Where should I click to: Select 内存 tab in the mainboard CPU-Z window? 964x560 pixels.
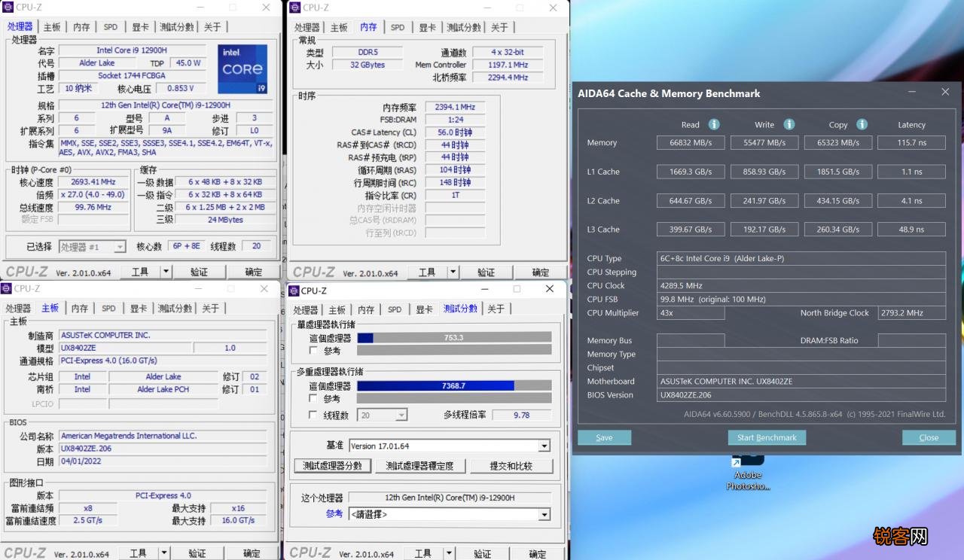[80, 309]
